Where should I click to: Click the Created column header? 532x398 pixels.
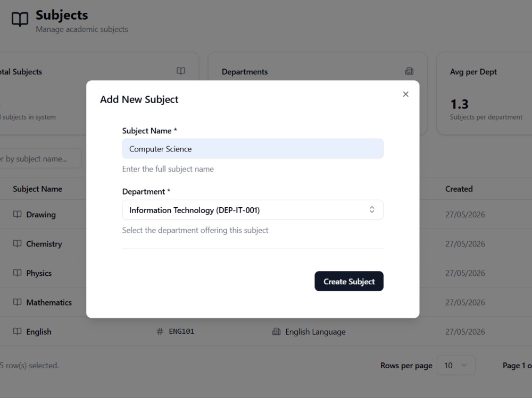tap(459, 189)
